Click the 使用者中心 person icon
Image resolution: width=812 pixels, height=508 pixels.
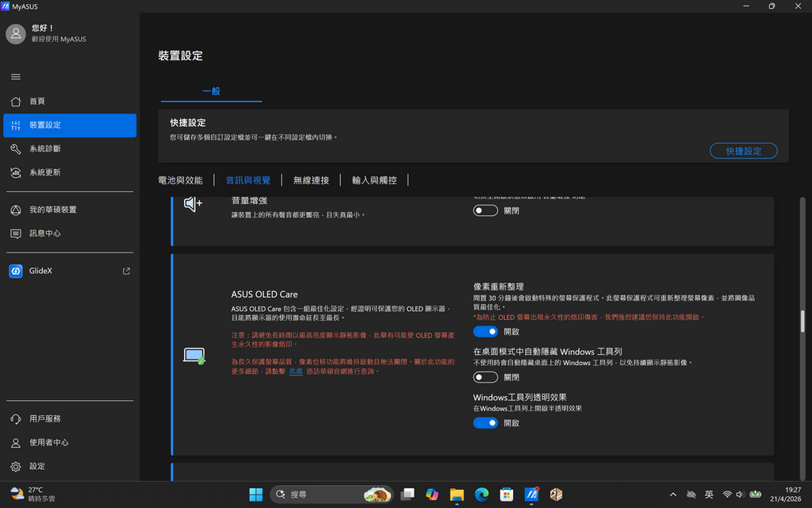coord(16,443)
